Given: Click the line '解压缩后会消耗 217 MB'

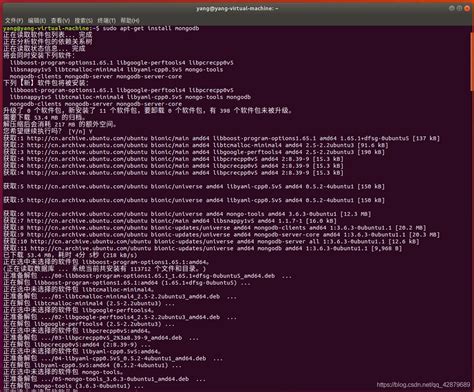Looking at the screenshot, I should 60,124.
